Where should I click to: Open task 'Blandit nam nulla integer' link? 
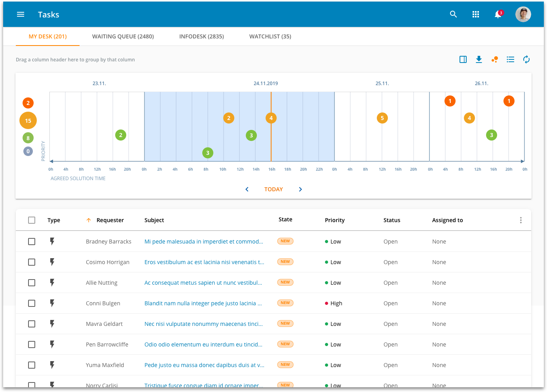(203, 303)
